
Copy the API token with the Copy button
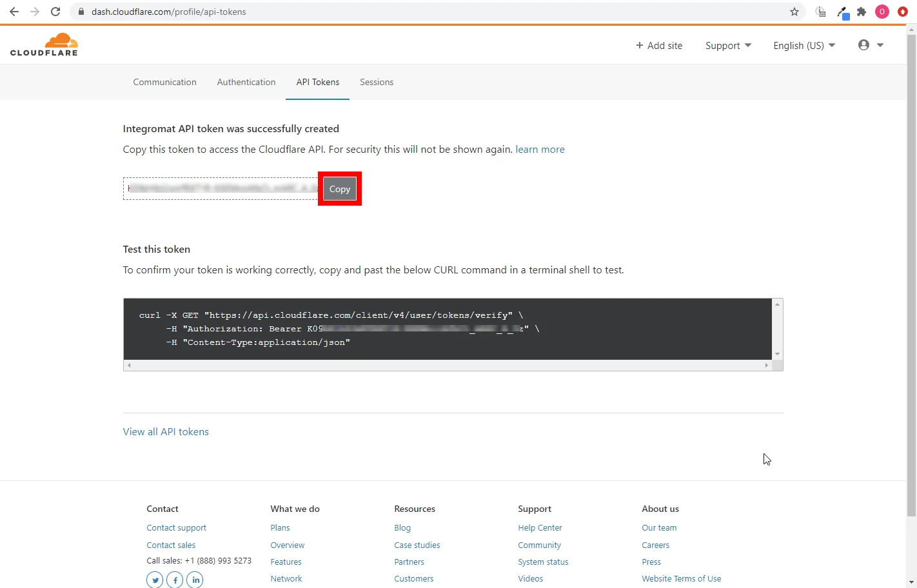pyautogui.click(x=340, y=189)
